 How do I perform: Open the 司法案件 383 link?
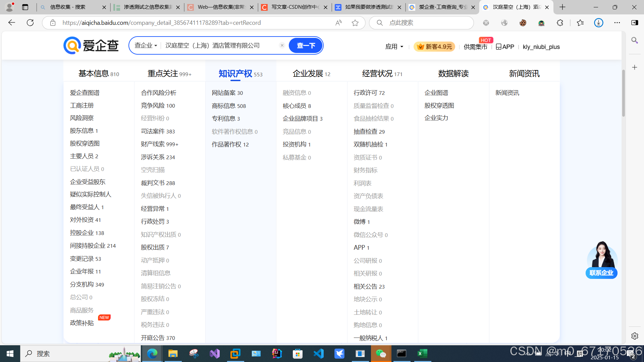pos(158,131)
